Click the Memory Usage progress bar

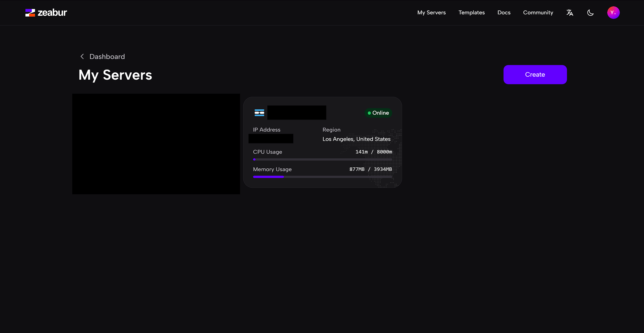323,177
